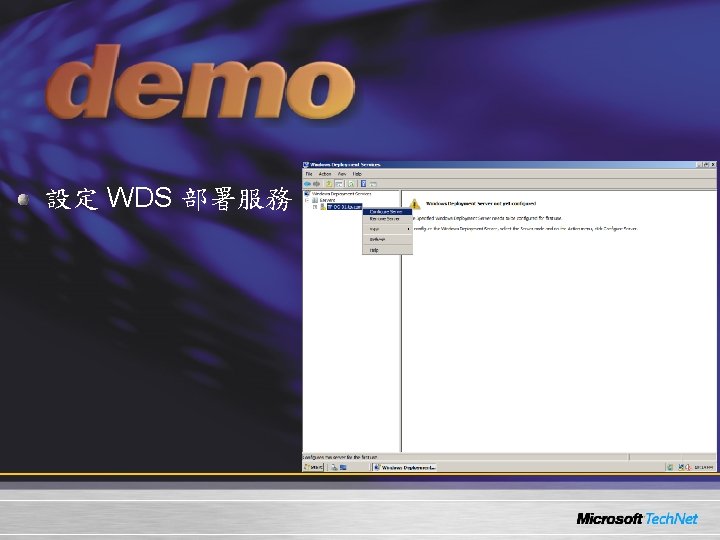Click 'Windows Deployment Services not yet configured' heading
The image size is (720, 540).
481,203
